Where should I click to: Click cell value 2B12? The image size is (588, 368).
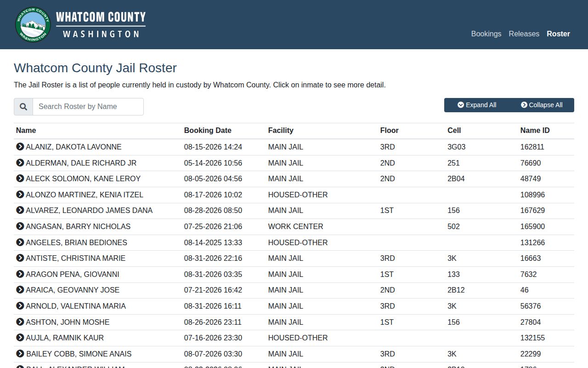[456, 290]
